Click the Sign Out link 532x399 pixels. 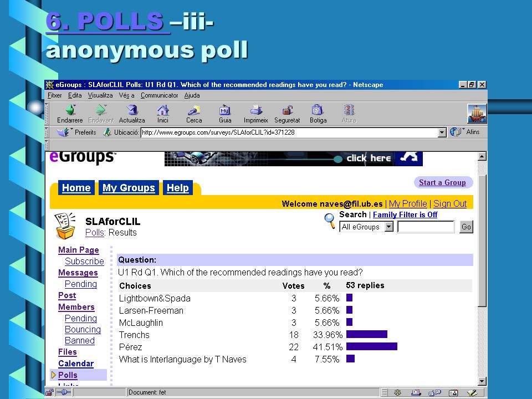450,203
